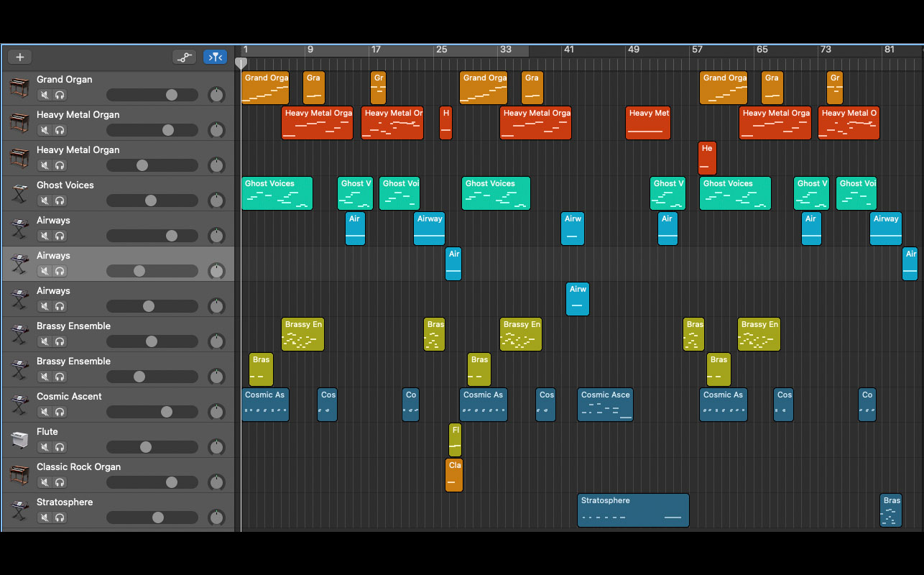Toggle the blue catch playhead button
The image size is (924, 575).
[215, 57]
